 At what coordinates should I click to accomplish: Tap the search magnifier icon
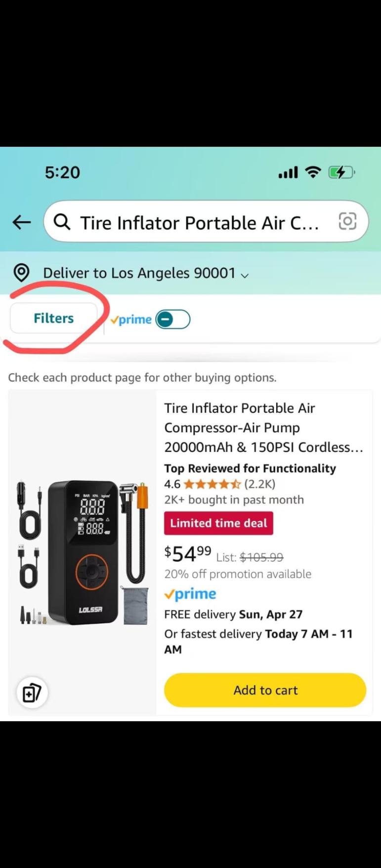pyautogui.click(x=62, y=222)
